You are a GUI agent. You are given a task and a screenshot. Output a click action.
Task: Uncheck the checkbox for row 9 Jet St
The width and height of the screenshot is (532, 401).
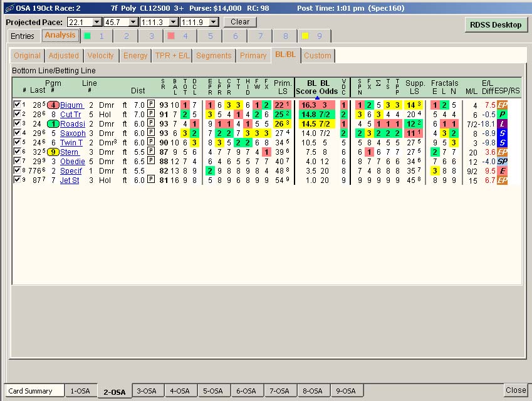[x=17, y=179]
